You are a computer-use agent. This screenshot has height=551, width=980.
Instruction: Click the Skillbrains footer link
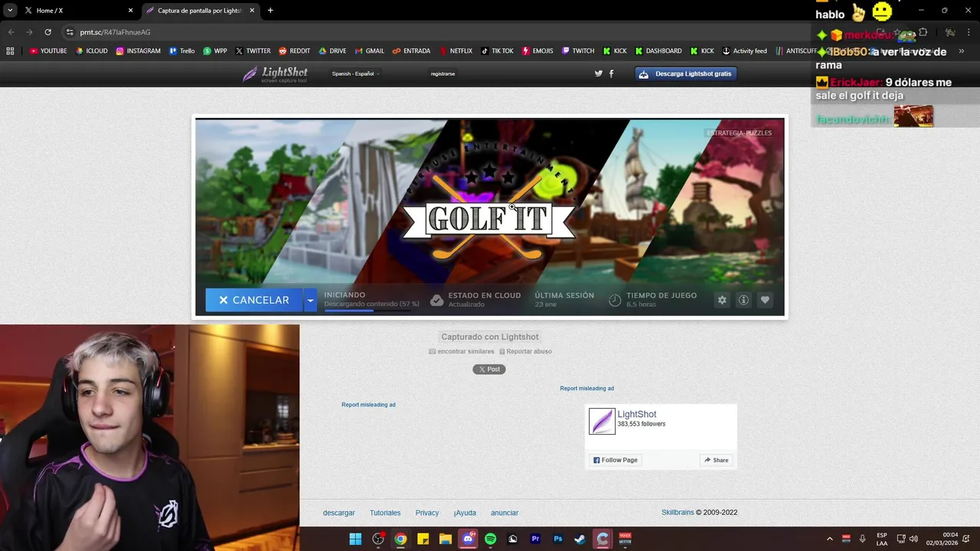coord(678,513)
